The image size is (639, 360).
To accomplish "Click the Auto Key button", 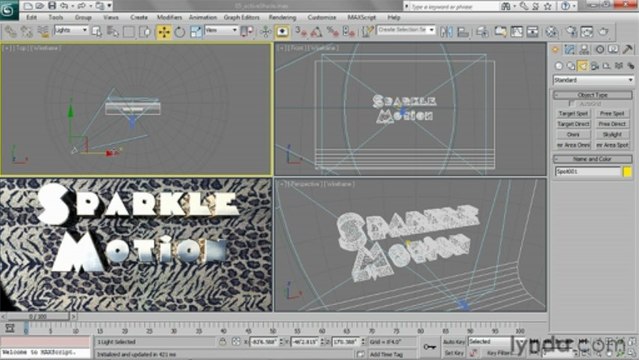I will (454, 342).
